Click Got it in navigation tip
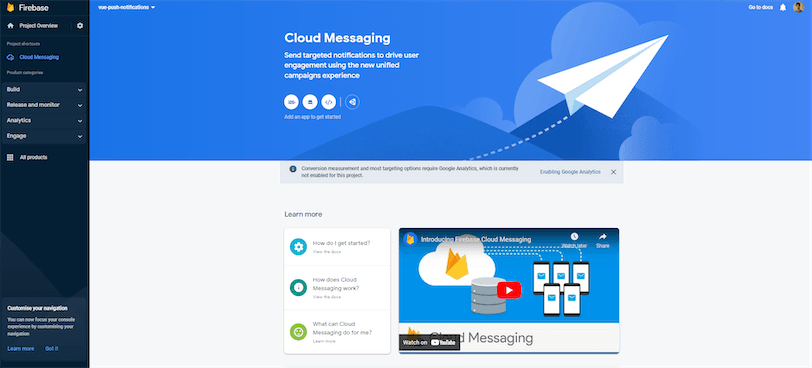812x368 pixels. click(x=52, y=349)
